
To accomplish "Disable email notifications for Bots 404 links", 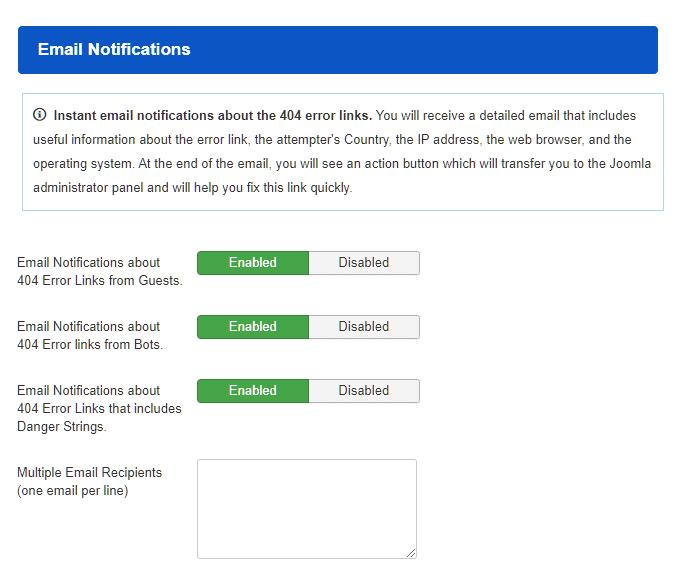I will tap(364, 327).
